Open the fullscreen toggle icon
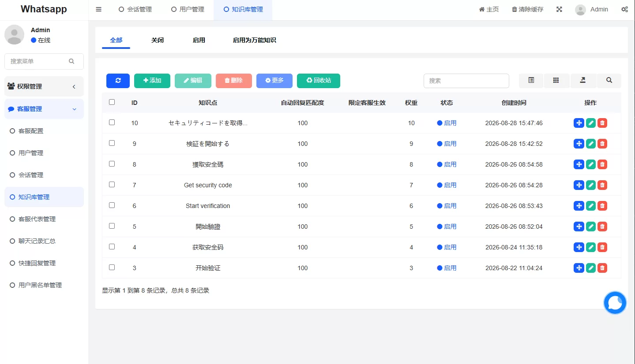635x364 pixels. [x=559, y=9]
